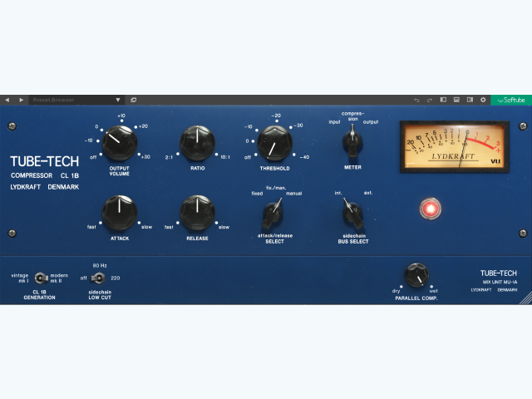The width and height of the screenshot is (532, 399).
Task: Click the Lydkraft VU meter
Action: pyautogui.click(x=455, y=147)
